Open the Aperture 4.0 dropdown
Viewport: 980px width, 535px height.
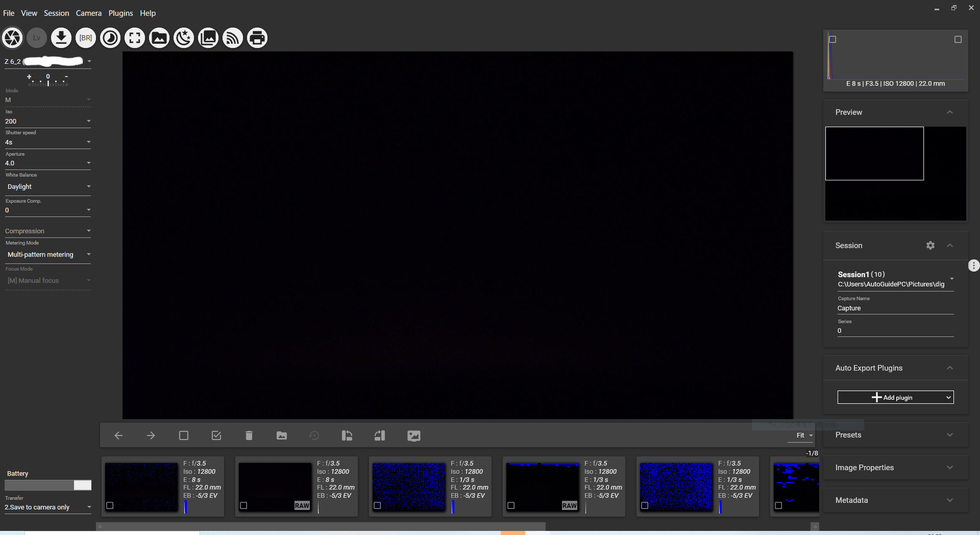point(47,163)
